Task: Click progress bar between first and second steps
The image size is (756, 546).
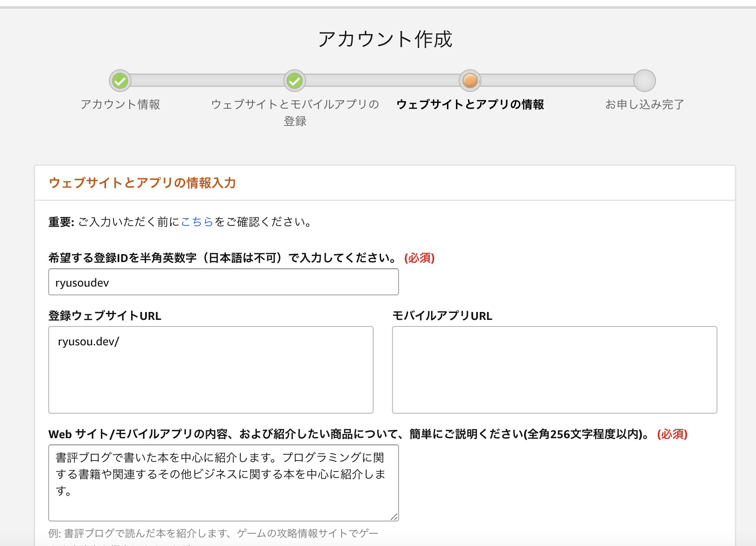Action: (x=207, y=81)
